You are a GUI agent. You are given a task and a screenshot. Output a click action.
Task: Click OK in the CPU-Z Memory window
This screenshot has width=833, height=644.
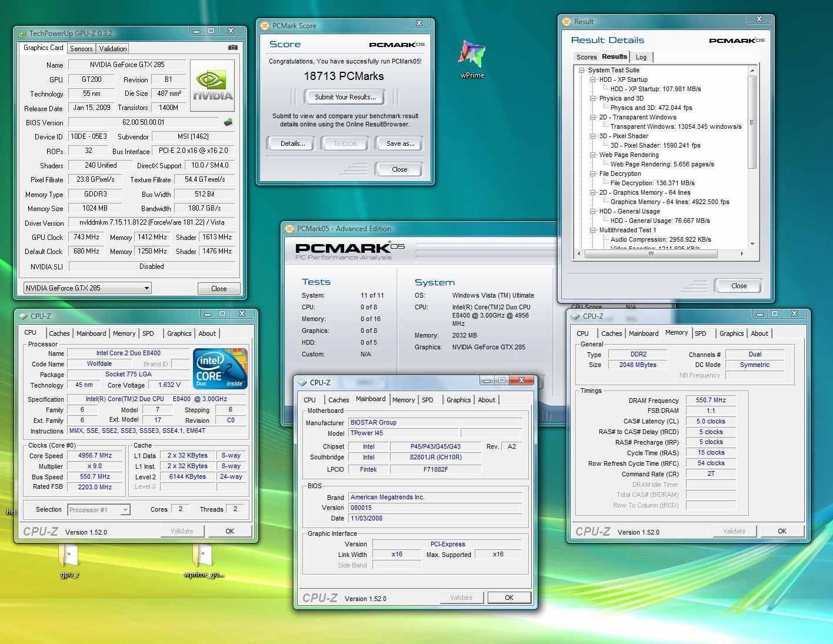[x=782, y=531]
